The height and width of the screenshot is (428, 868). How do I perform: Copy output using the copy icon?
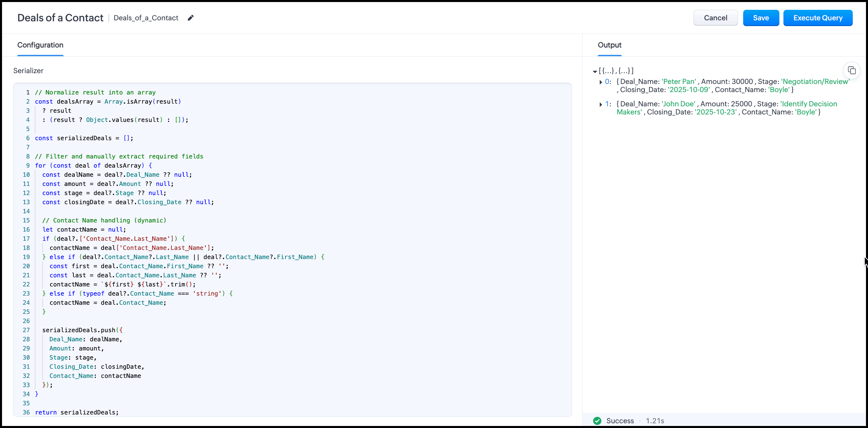pyautogui.click(x=851, y=70)
